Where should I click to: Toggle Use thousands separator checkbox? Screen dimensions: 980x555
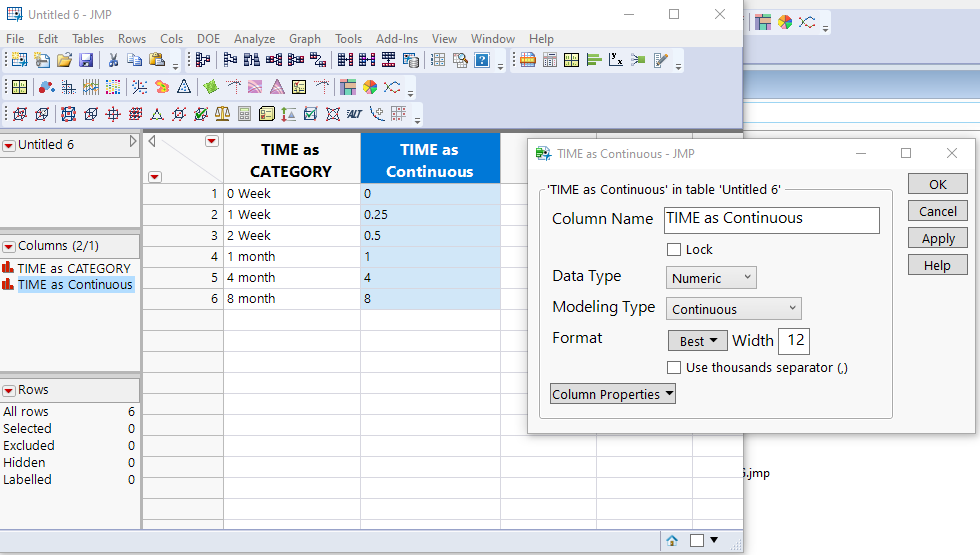[674, 368]
